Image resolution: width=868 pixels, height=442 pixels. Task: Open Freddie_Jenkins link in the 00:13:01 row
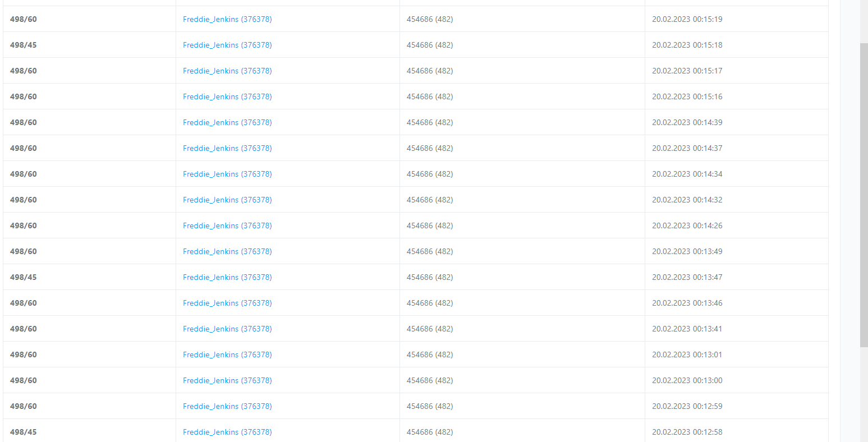pyautogui.click(x=227, y=354)
